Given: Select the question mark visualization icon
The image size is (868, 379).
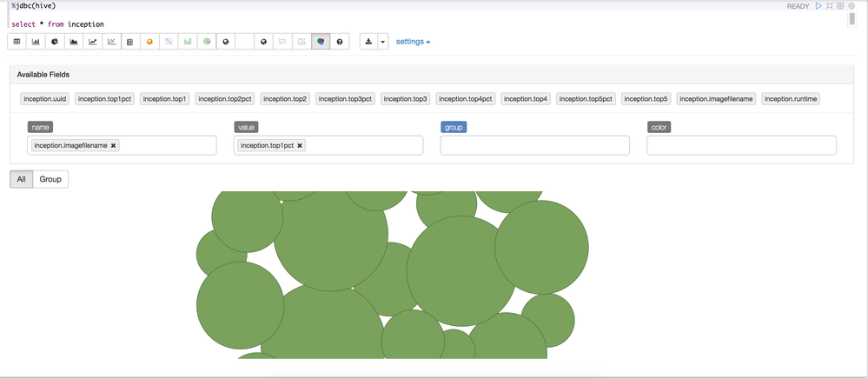Looking at the screenshot, I should point(340,42).
